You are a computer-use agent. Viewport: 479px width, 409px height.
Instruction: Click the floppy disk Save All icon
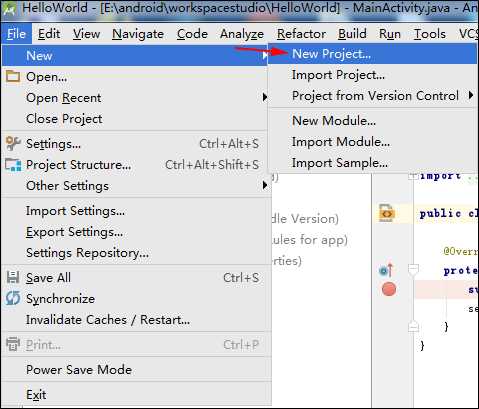pos(13,277)
